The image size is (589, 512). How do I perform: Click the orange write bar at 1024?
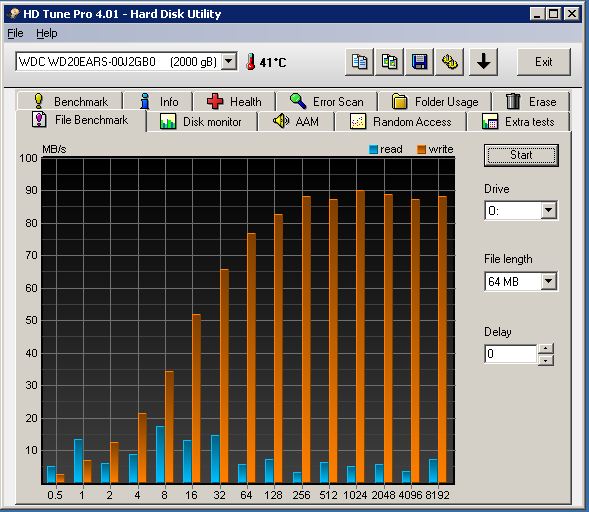click(361, 337)
